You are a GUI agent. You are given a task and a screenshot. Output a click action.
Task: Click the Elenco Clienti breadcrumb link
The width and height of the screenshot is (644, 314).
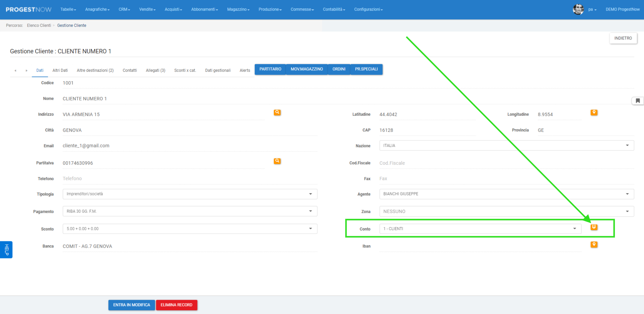[39, 26]
